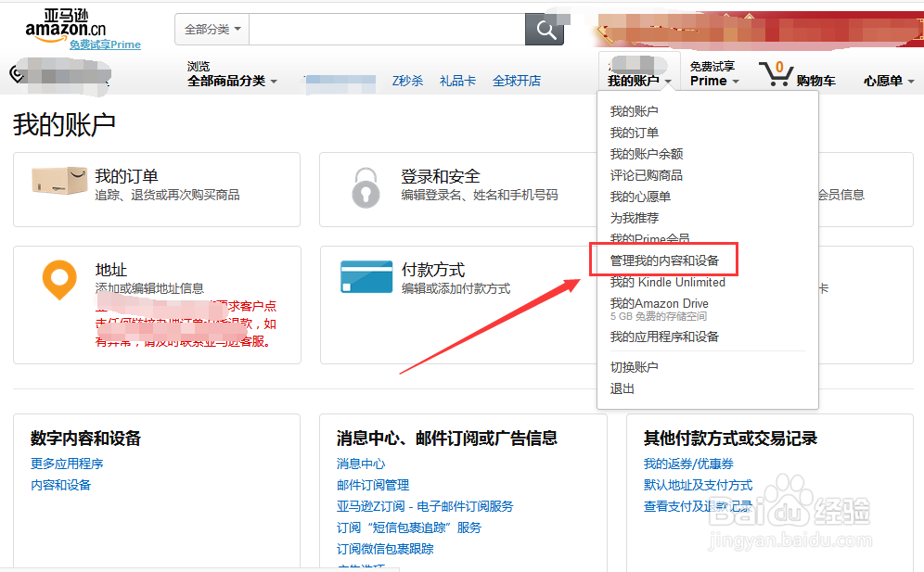
Task: Click the padlock icon for 登录和安全
Action: click(x=366, y=187)
